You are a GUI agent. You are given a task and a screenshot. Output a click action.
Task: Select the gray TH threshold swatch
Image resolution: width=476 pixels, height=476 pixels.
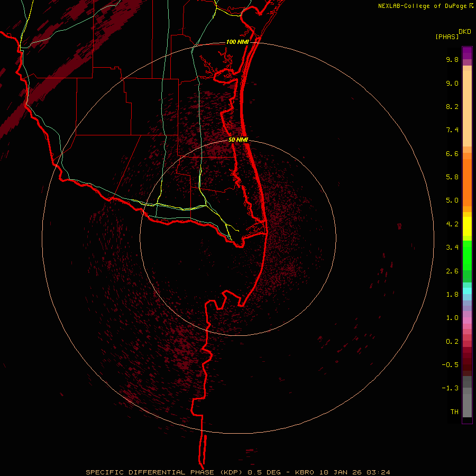[x=467, y=411]
